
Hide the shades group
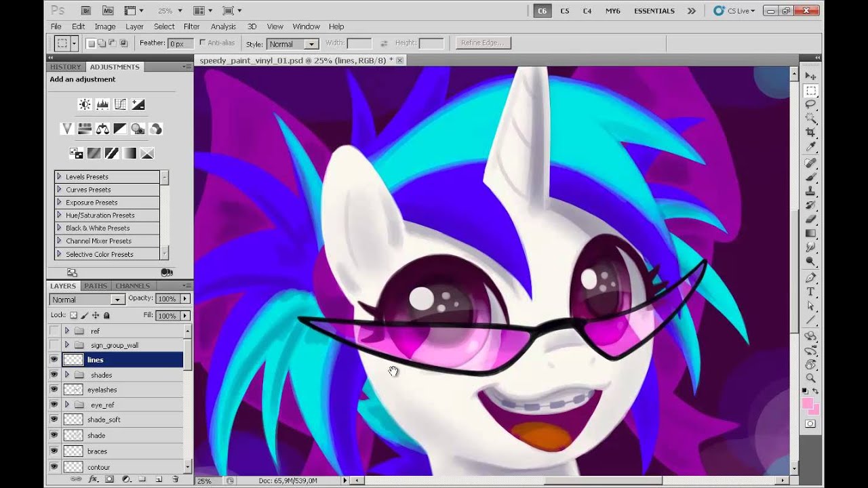tap(54, 375)
